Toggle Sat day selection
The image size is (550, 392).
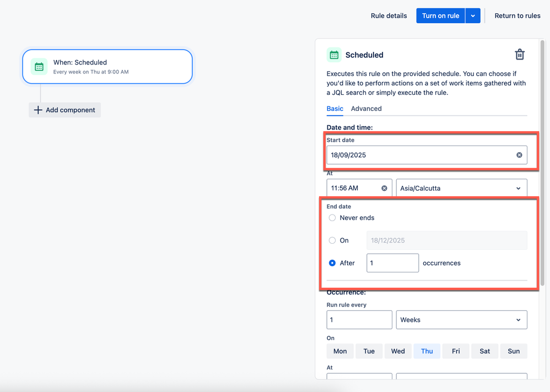(x=485, y=351)
